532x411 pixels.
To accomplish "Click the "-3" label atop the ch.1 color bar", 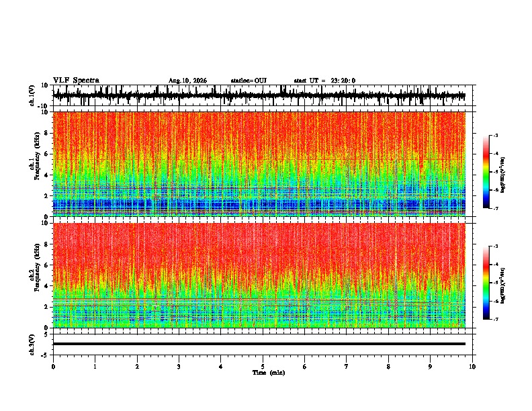I will [495, 136].
